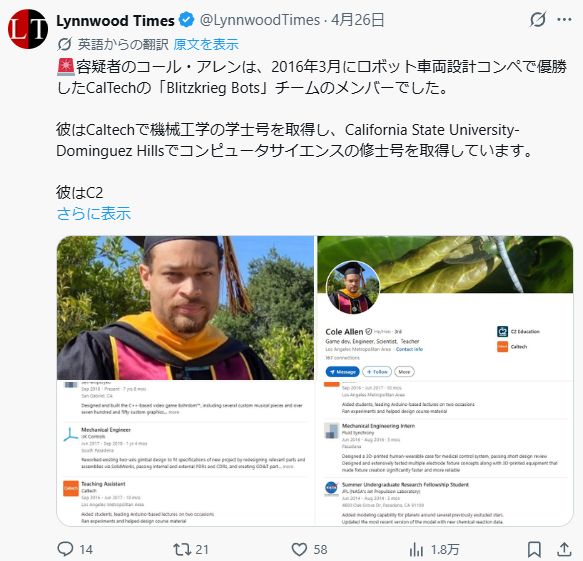The width and height of the screenshot is (583, 561).
Task: Like the tweet with the heart icon
Action: tap(299, 549)
